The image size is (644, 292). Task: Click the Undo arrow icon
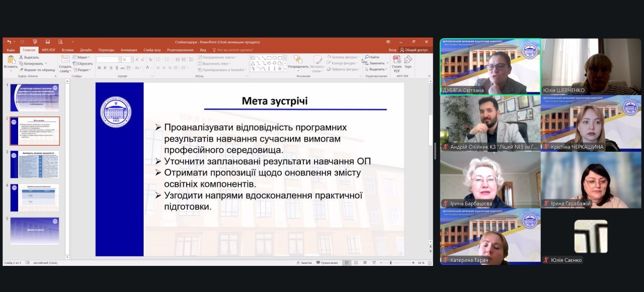[9, 42]
